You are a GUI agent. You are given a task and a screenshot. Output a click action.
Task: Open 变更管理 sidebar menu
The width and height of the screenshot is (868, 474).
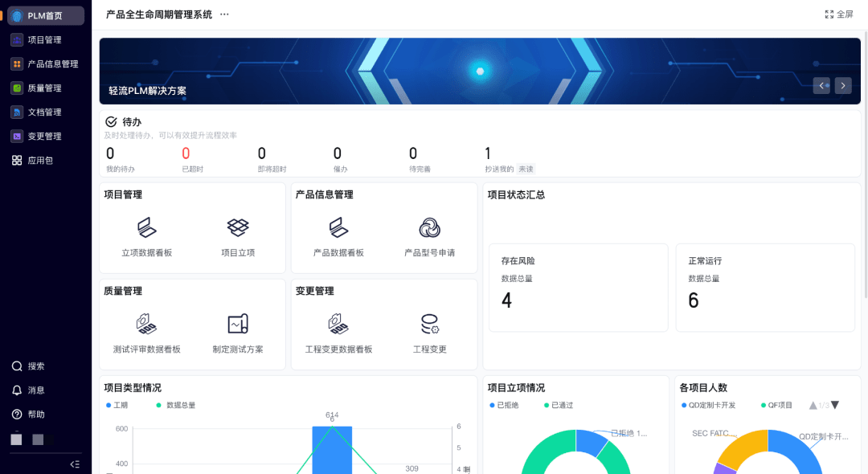(x=45, y=136)
